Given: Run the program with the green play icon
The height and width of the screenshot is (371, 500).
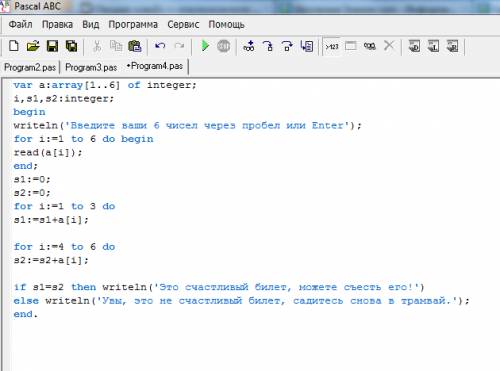Looking at the screenshot, I should click(x=205, y=46).
